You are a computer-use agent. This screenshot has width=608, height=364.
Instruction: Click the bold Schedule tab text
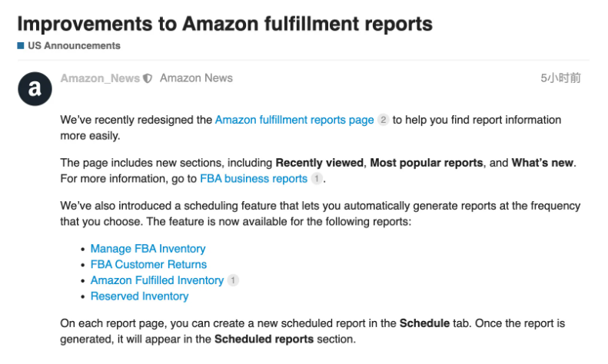424,323
